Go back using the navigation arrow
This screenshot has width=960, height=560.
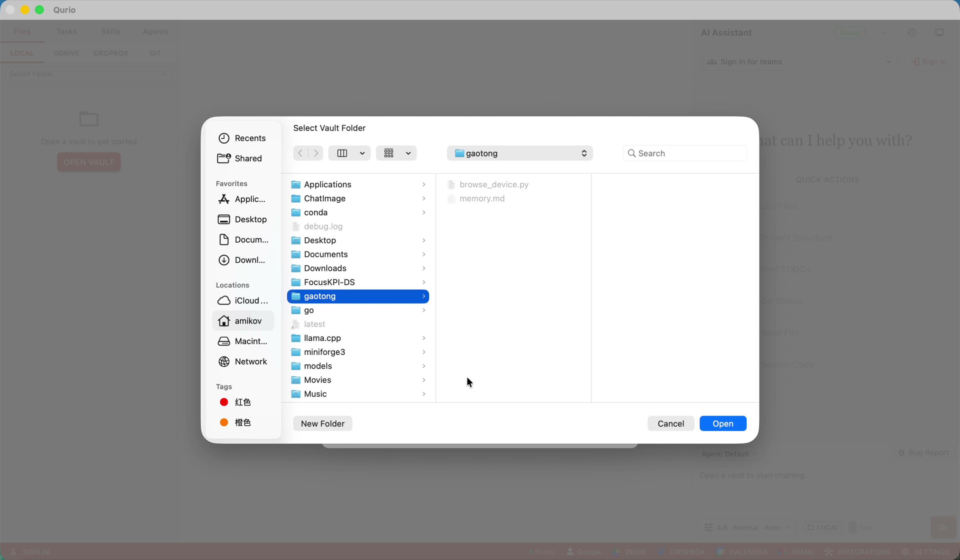click(300, 153)
